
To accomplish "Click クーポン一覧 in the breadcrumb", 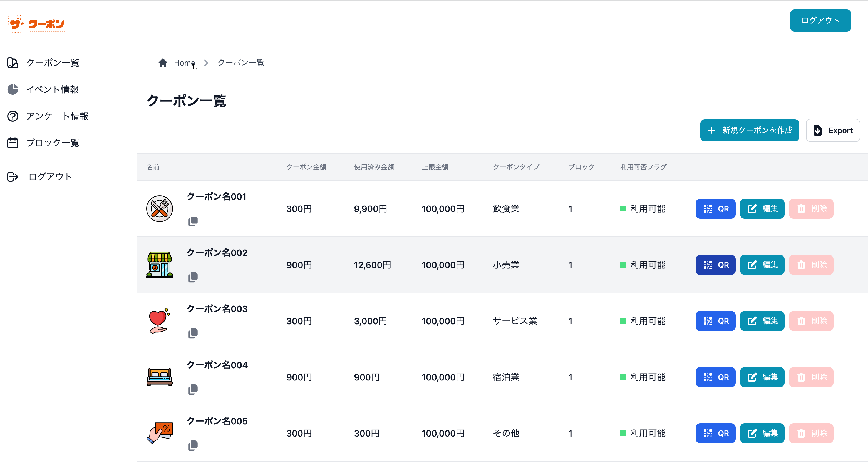I will pos(241,63).
